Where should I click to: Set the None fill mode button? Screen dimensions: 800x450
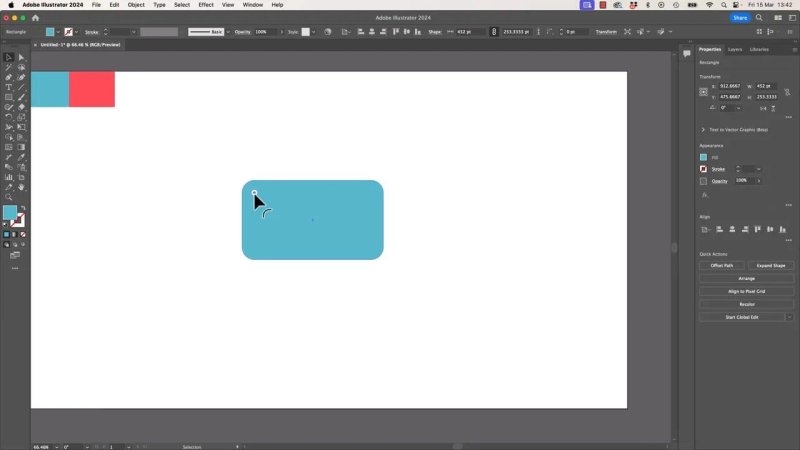[22, 235]
